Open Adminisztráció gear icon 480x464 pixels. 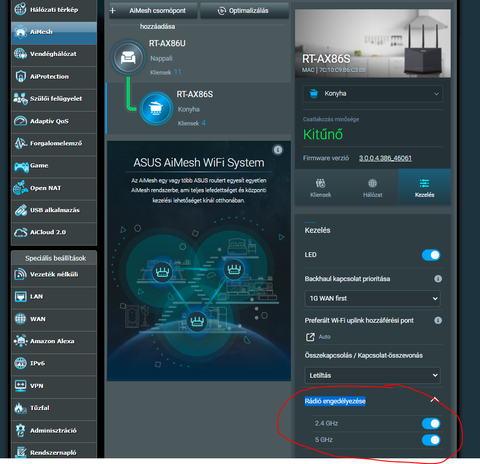point(20,430)
